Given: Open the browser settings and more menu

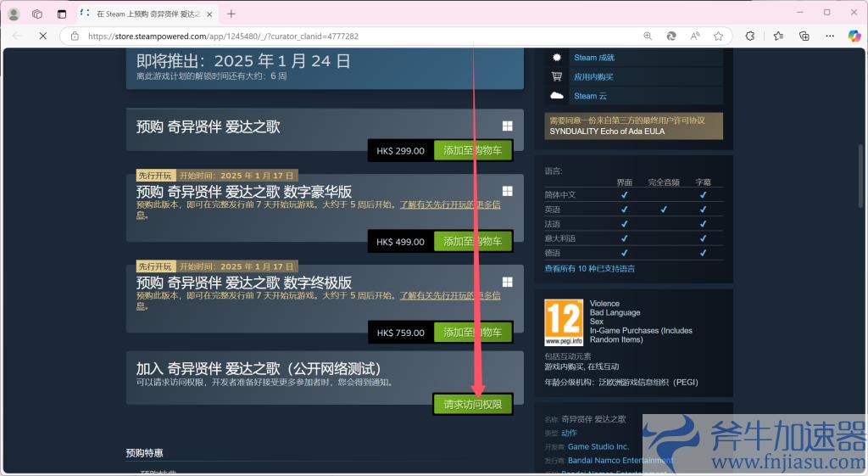Looking at the screenshot, I should (x=829, y=36).
